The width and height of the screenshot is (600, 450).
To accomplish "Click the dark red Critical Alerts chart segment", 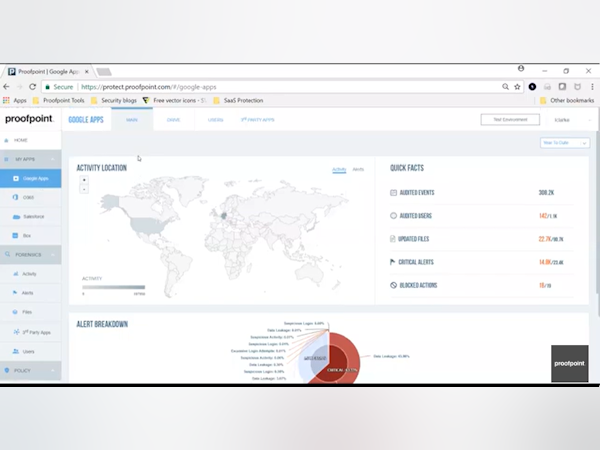I will (339, 362).
